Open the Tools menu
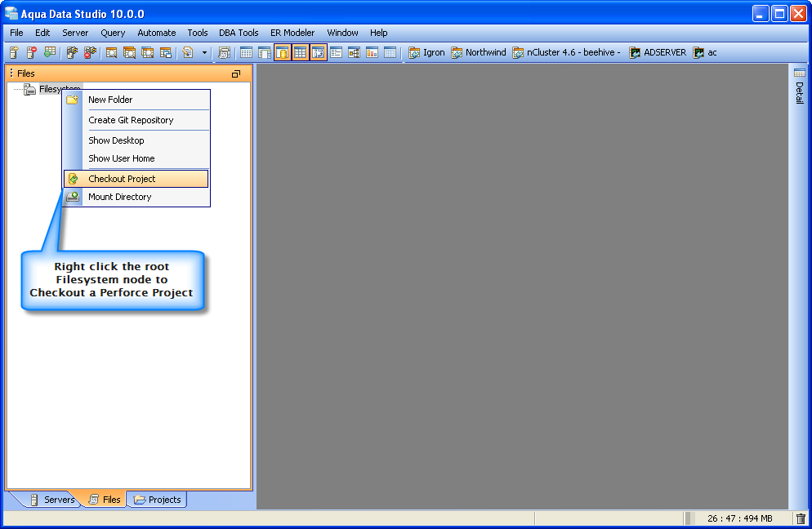 tap(198, 33)
